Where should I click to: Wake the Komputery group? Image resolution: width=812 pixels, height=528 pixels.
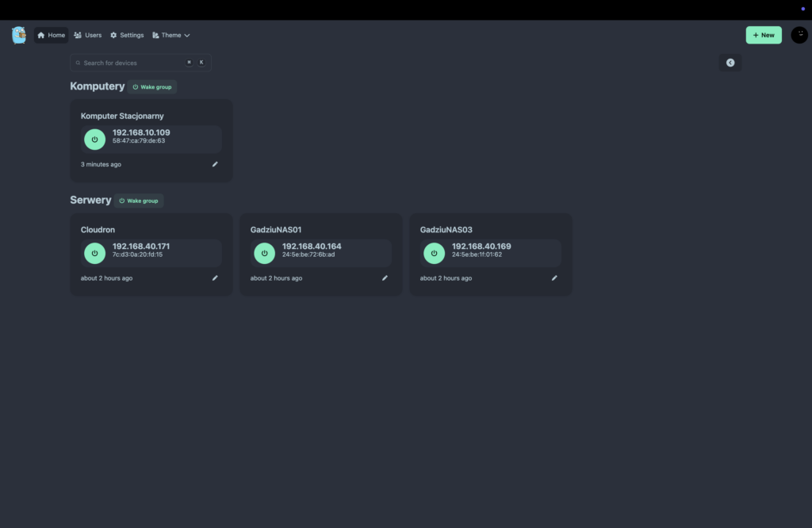(x=152, y=87)
